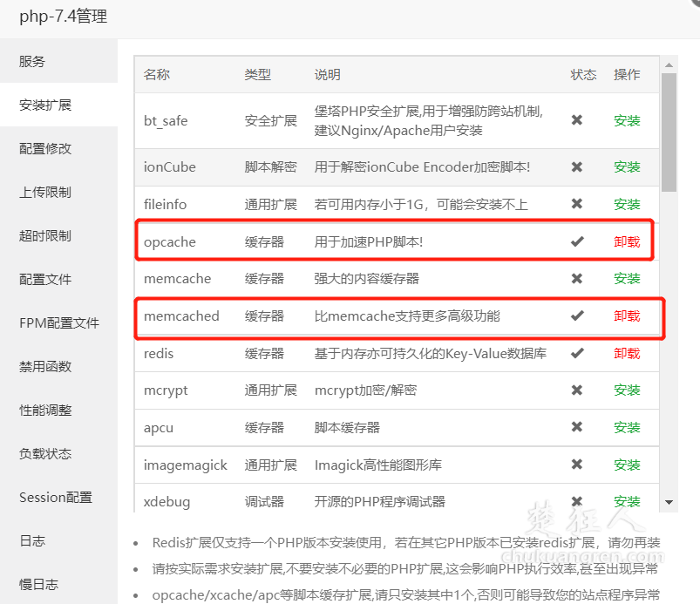Click the X status icon for bt_safe
The width and height of the screenshot is (700, 604).
(576, 120)
